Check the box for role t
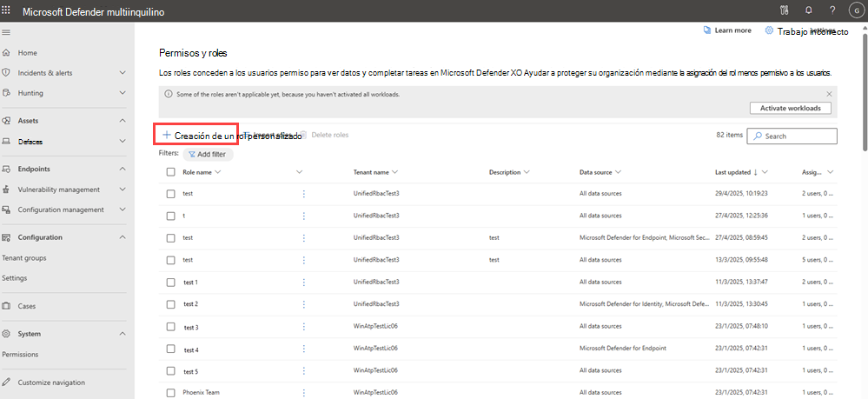868x399 pixels. (170, 216)
